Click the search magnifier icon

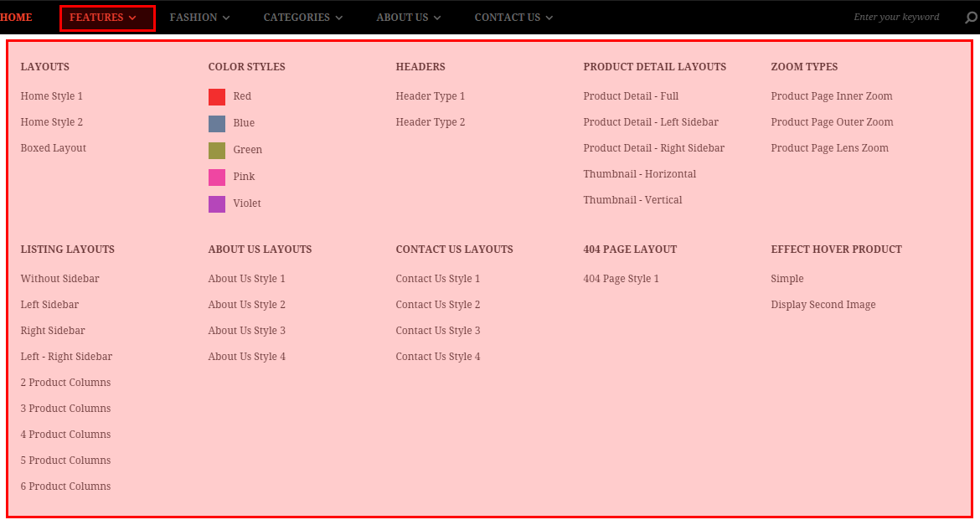[x=972, y=18]
